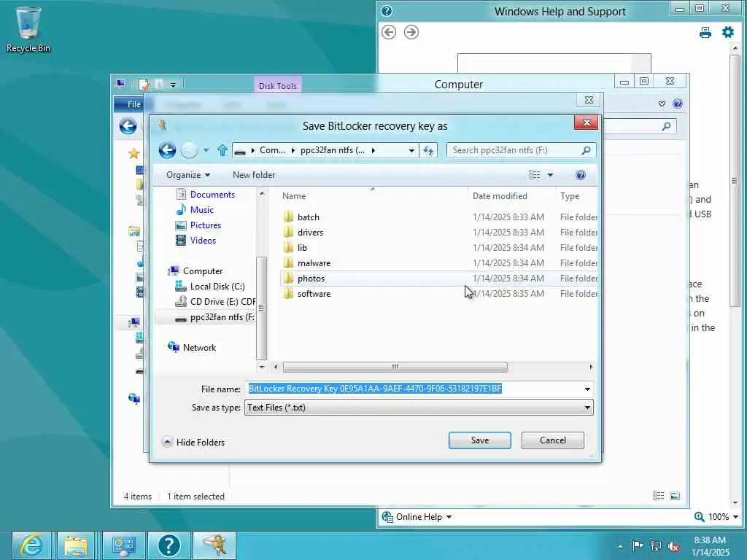Viewport: 747px width, 560px height.
Task: Open the view options dropdown arrow
Action: (550, 175)
